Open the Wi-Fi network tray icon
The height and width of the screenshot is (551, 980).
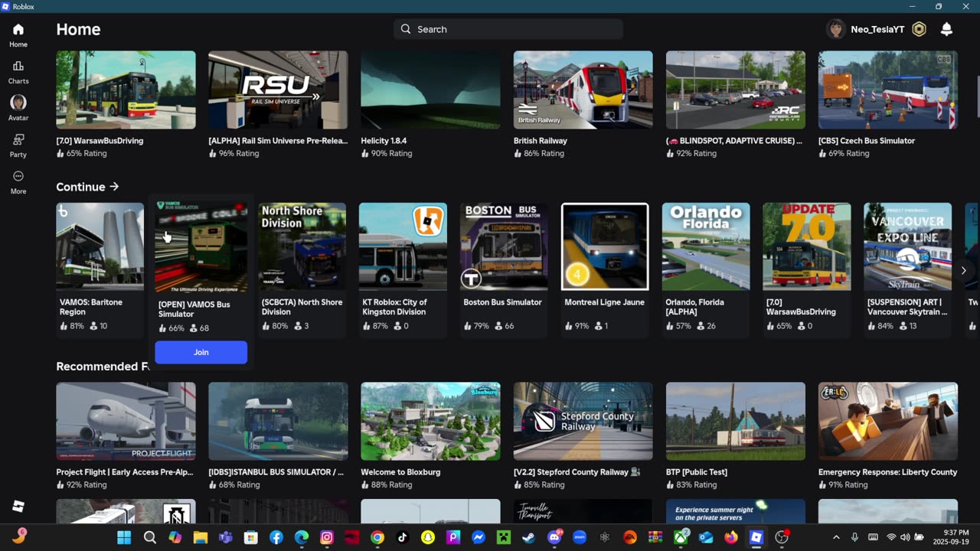[x=891, y=537]
